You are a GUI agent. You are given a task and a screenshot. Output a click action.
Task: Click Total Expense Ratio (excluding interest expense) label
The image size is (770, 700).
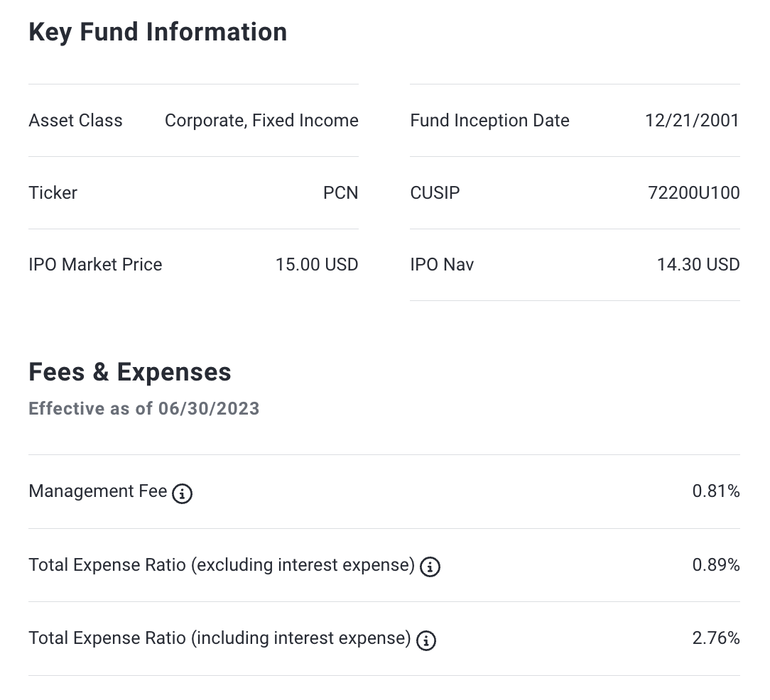tap(221, 565)
